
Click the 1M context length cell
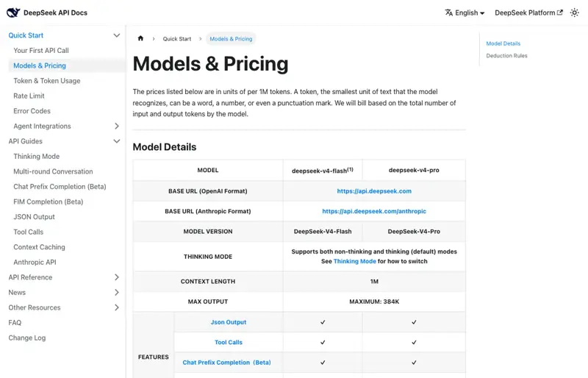(374, 282)
